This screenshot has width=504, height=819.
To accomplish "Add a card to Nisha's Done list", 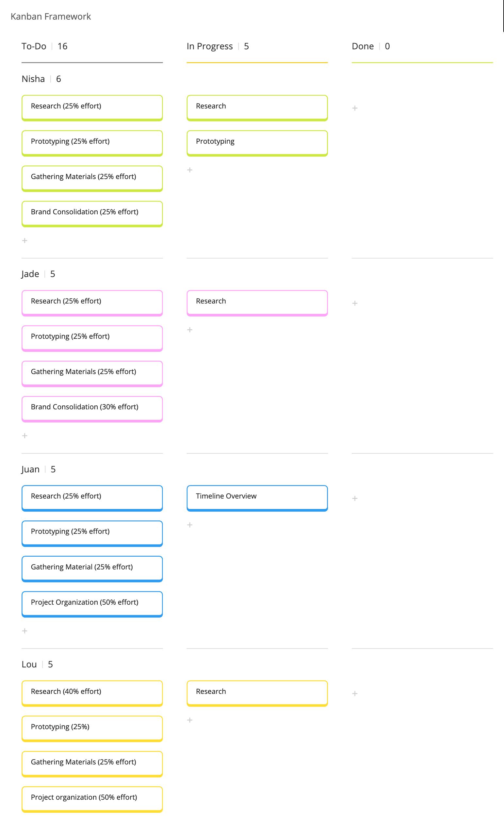I will click(x=355, y=108).
